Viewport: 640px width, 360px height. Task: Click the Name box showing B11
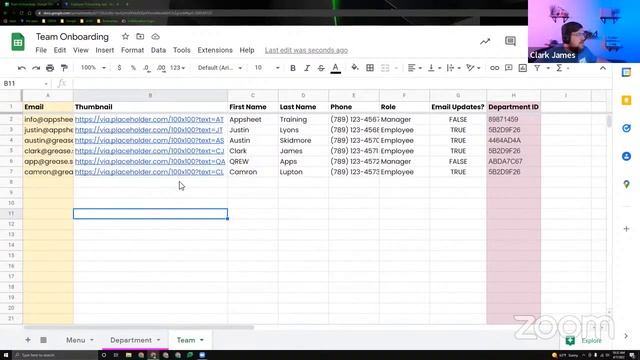(x=25, y=83)
